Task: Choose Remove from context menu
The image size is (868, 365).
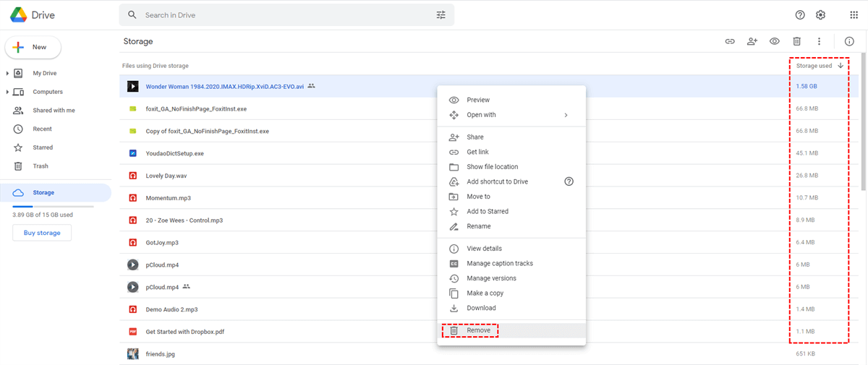Action: click(x=511, y=330)
